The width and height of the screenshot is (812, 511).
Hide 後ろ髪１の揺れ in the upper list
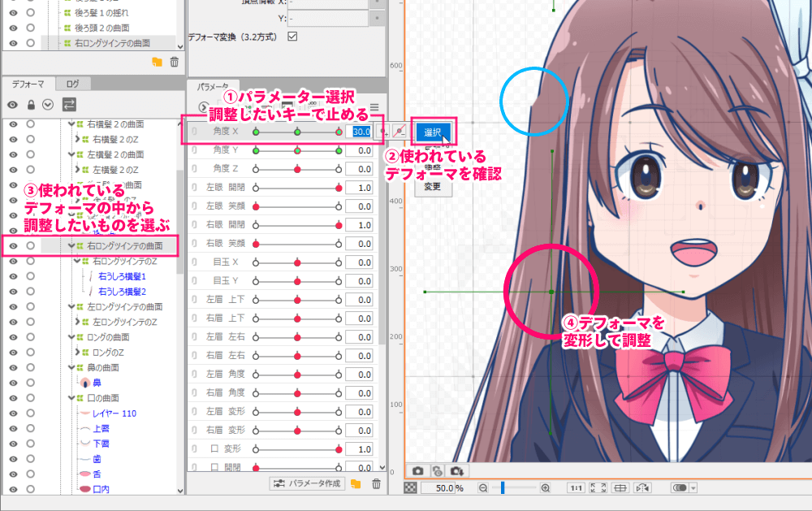14,12
